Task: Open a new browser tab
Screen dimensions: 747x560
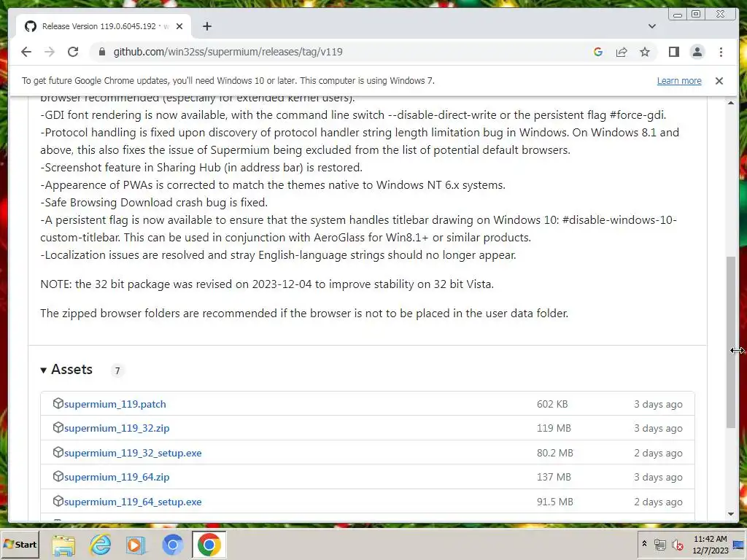Action: (206, 26)
